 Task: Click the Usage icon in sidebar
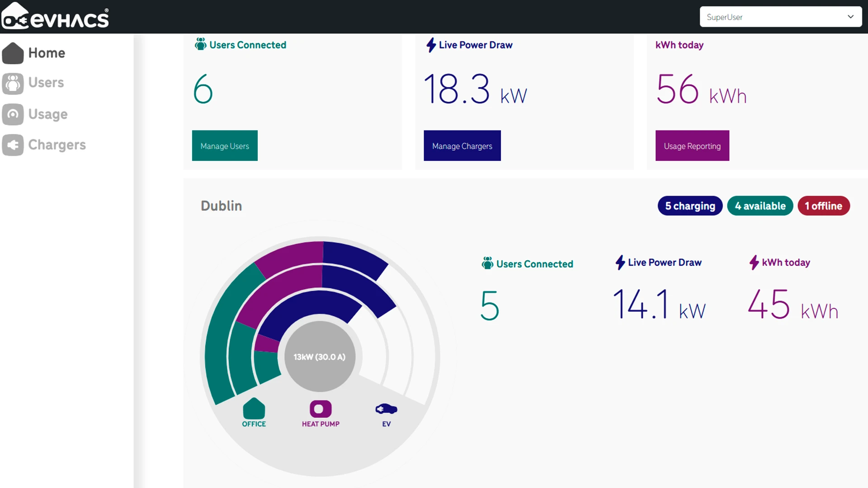click(x=13, y=114)
